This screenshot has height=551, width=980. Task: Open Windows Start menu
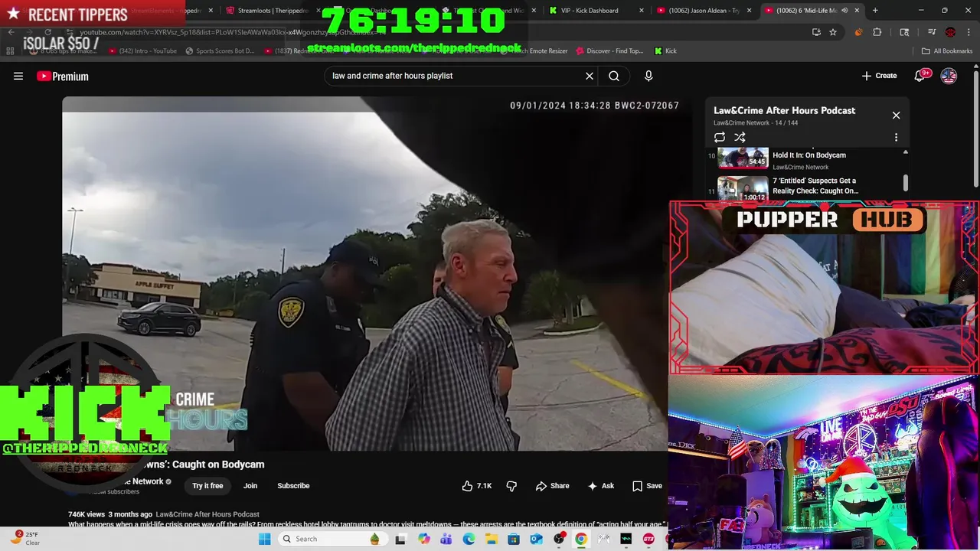[264, 539]
